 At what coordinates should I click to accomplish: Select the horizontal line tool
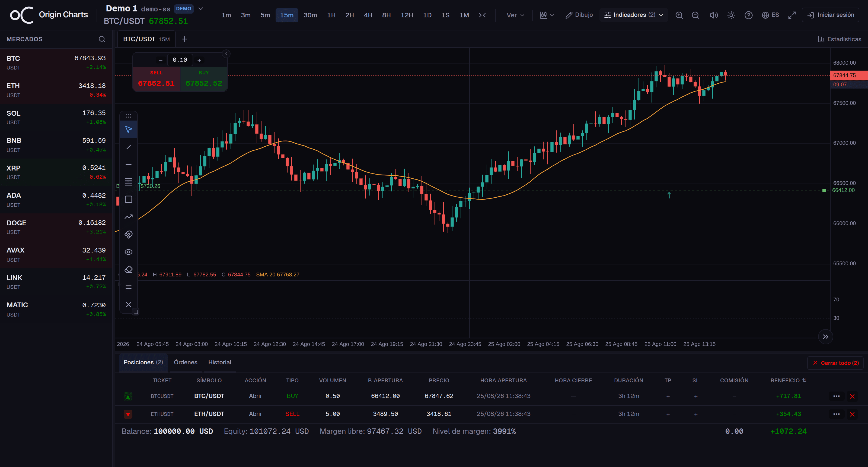(128, 165)
